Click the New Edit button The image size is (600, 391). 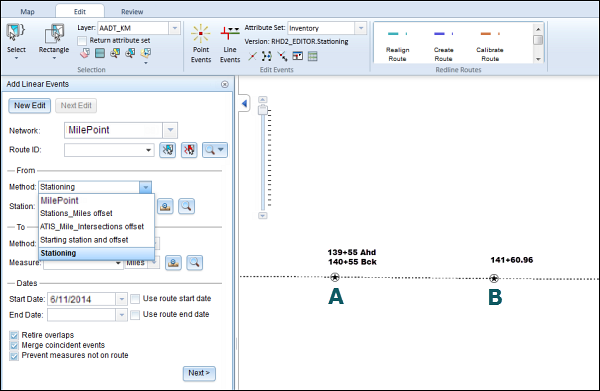click(29, 106)
